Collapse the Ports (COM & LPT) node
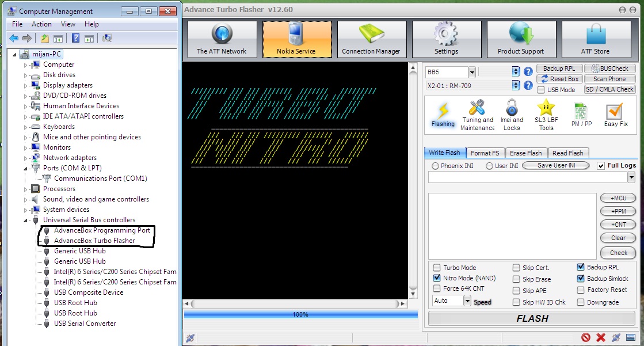The image size is (644, 346). click(25, 169)
